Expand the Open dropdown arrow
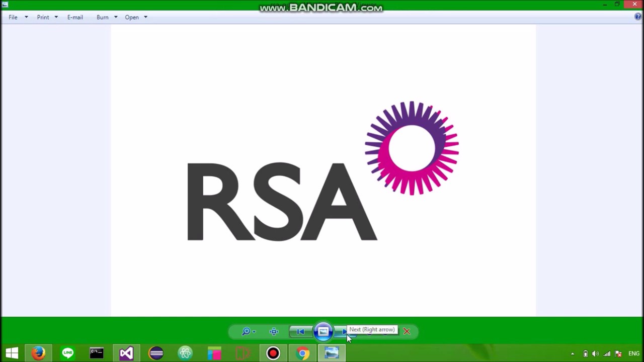644x362 pixels. (x=145, y=17)
